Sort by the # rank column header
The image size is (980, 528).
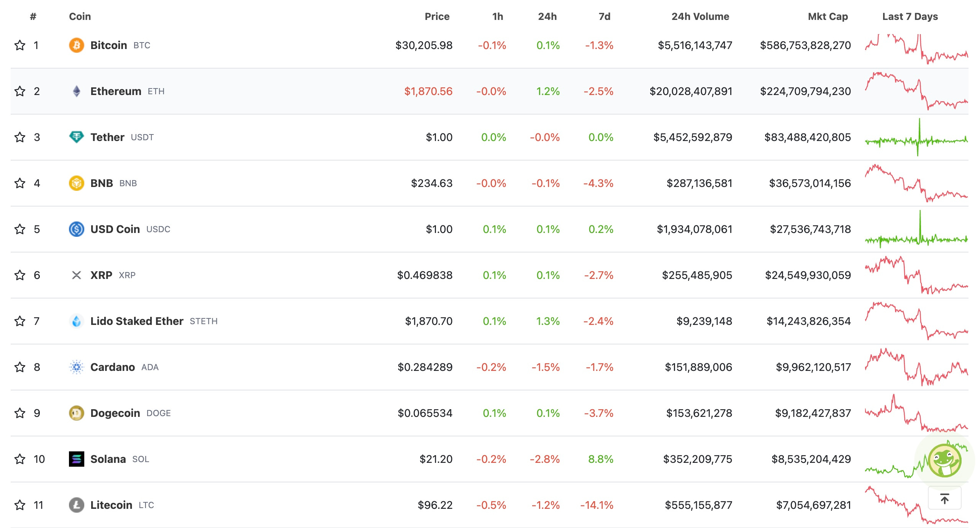pos(33,16)
